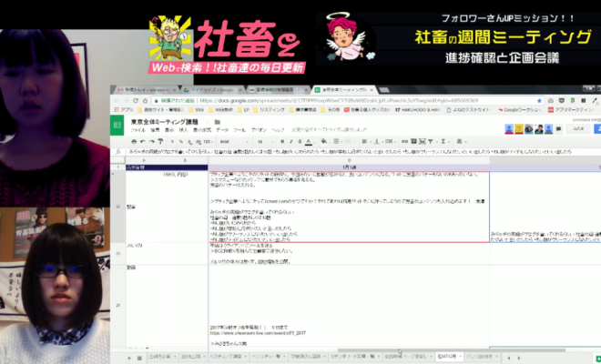
Task: Star the 東京全体ミーティング議題 document
Action: click(x=206, y=121)
